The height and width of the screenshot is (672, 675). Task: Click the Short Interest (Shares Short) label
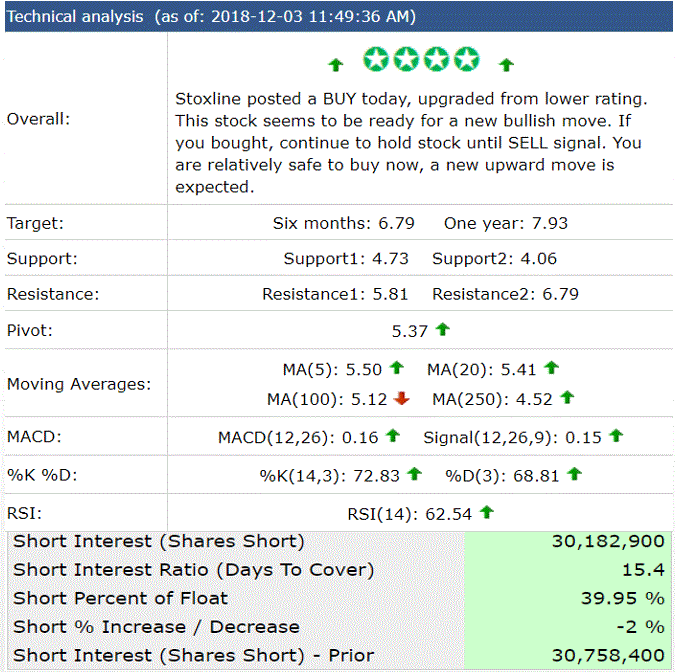pyautogui.click(x=158, y=541)
